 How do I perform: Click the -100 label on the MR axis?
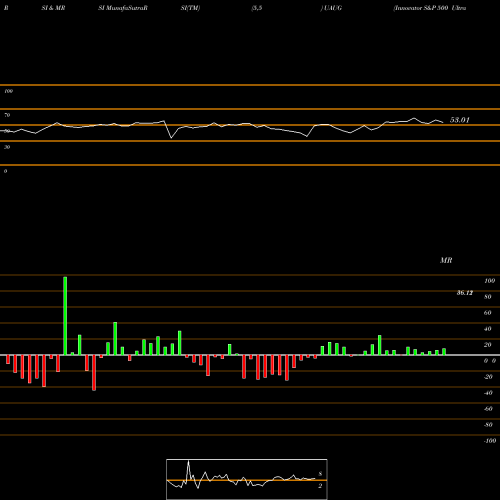pyautogui.click(x=490, y=441)
